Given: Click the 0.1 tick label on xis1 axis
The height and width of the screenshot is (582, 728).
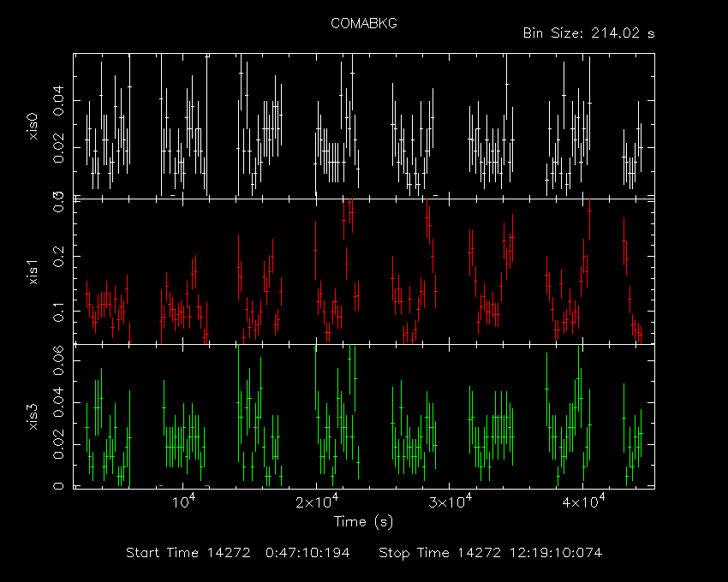Looking at the screenshot, I should [58, 312].
